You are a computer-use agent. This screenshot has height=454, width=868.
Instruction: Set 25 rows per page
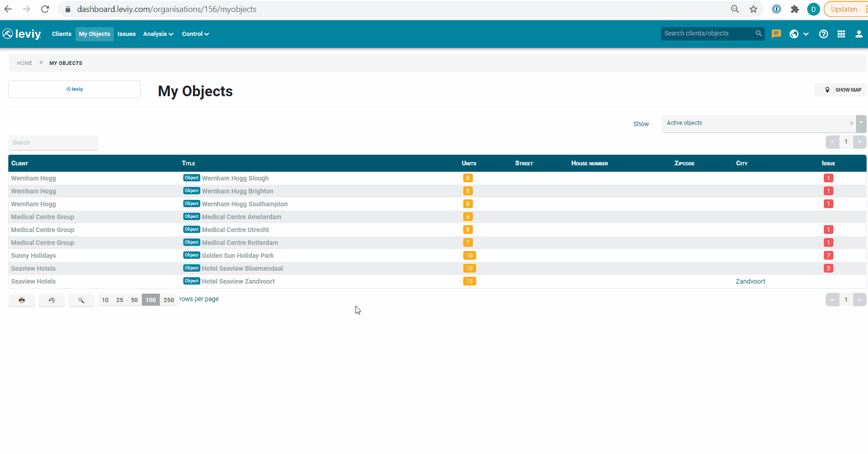(x=120, y=300)
